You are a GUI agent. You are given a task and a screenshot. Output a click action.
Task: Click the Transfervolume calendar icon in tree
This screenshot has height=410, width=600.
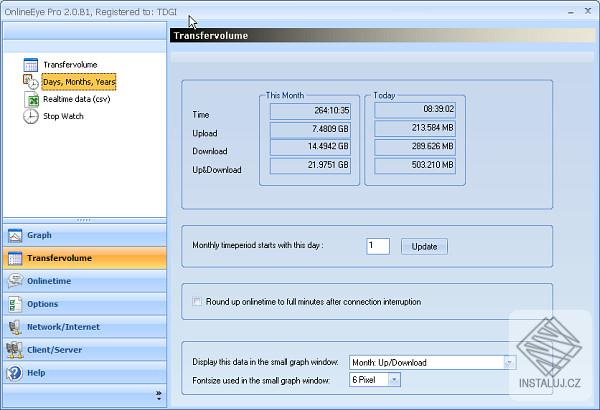pos(31,65)
